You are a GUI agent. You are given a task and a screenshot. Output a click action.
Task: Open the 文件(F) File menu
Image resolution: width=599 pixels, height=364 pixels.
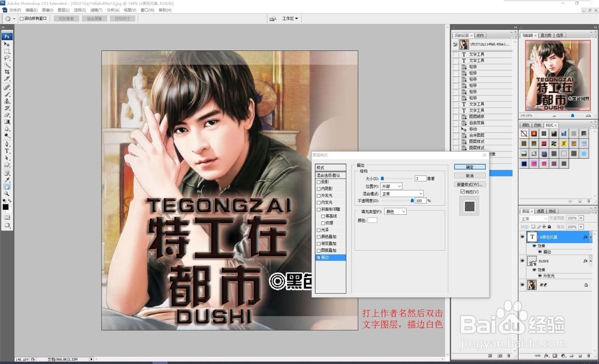pos(15,10)
